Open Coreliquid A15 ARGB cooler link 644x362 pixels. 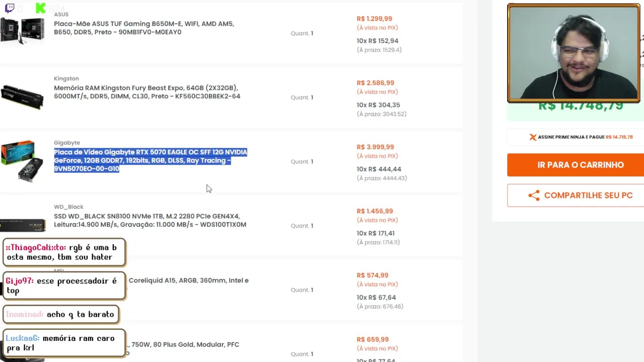(x=189, y=280)
